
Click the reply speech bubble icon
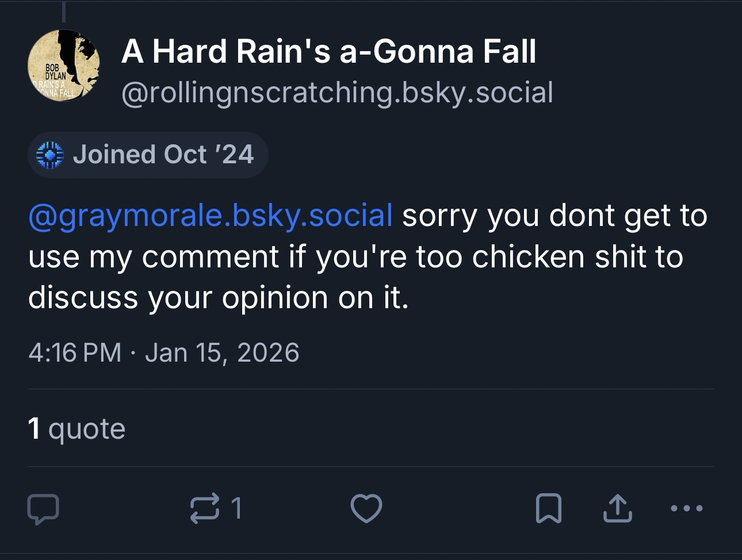43,509
